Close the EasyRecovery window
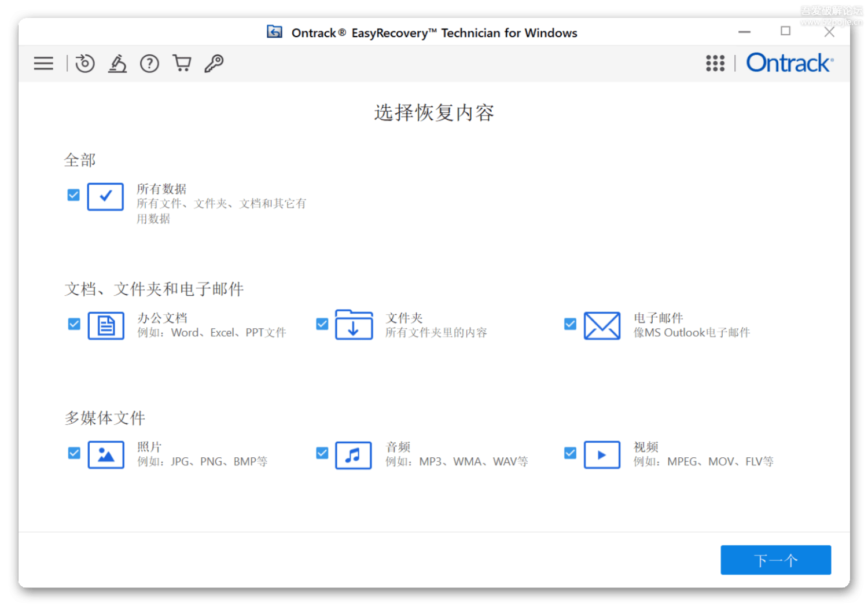Screen dimensions: 868x606 tap(829, 32)
